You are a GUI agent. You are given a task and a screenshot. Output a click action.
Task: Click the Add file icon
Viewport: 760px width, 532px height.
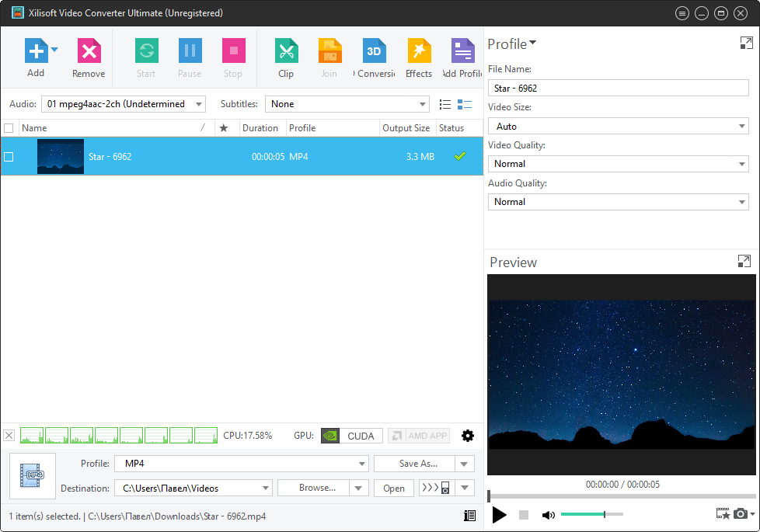coord(37,51)
